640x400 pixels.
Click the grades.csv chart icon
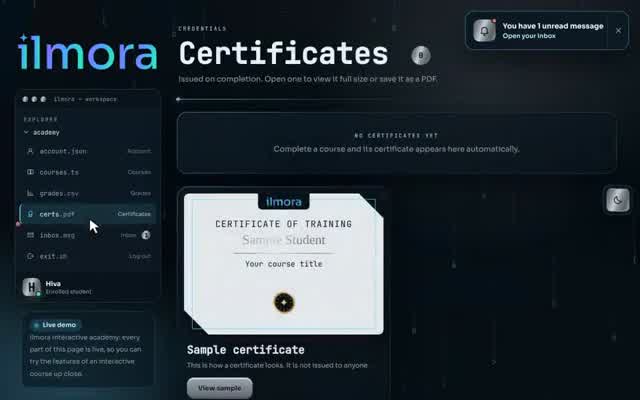click(x=30, y=193)
